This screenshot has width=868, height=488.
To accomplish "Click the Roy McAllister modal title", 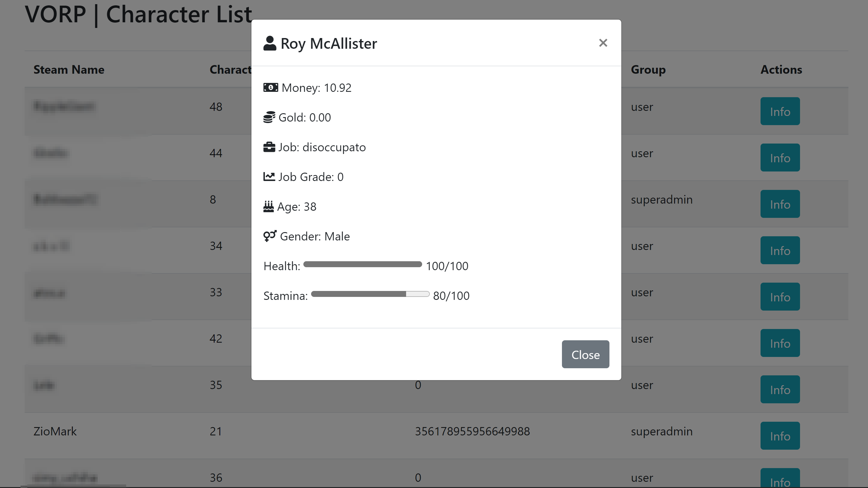I will 329,43.
